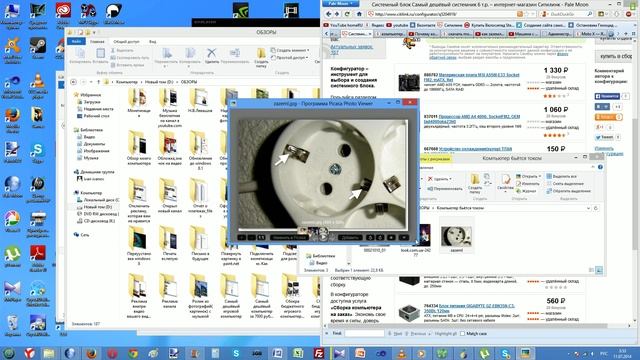This screenshot has width=640, height=360.
Task: Click Back arrow in ОБЗОРЫ Explorer window
Action: pos(74,82)
